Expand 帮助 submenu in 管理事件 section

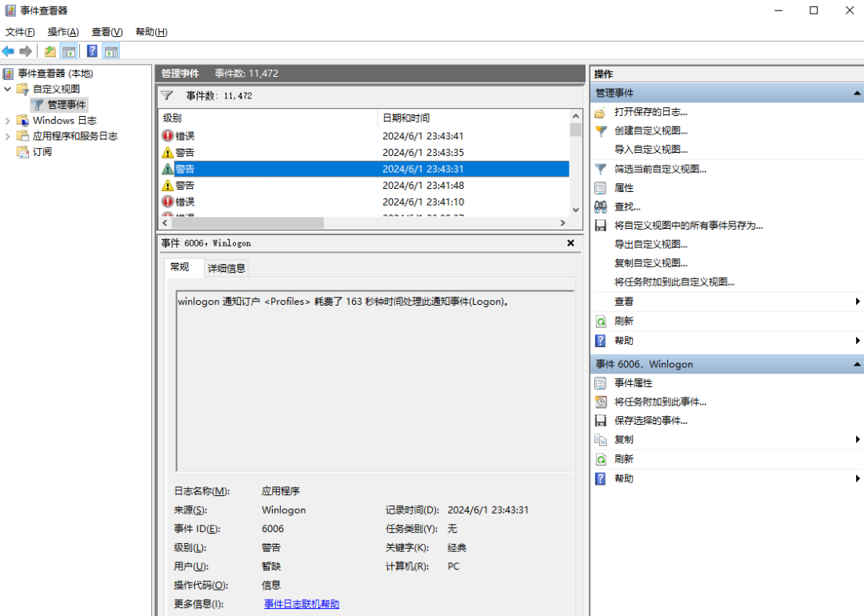(858, 341)
